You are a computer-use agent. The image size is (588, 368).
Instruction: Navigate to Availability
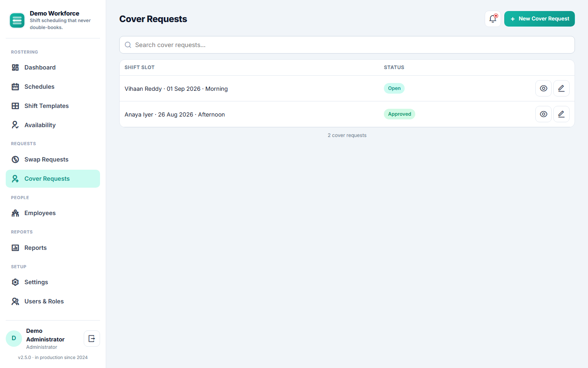point(53,125)
